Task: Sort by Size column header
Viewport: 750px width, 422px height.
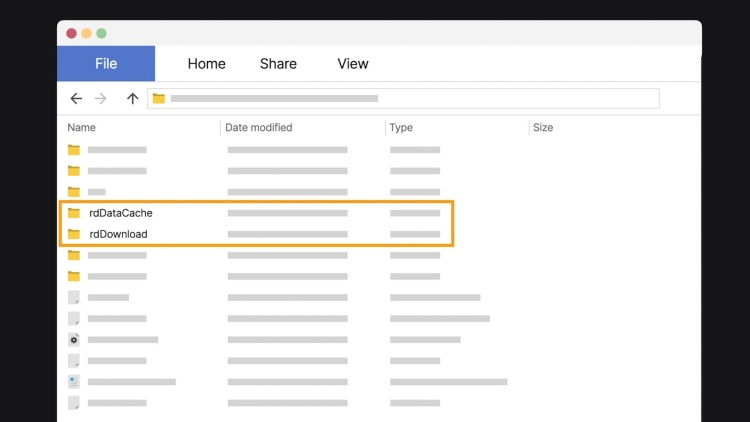Action: 543,128
